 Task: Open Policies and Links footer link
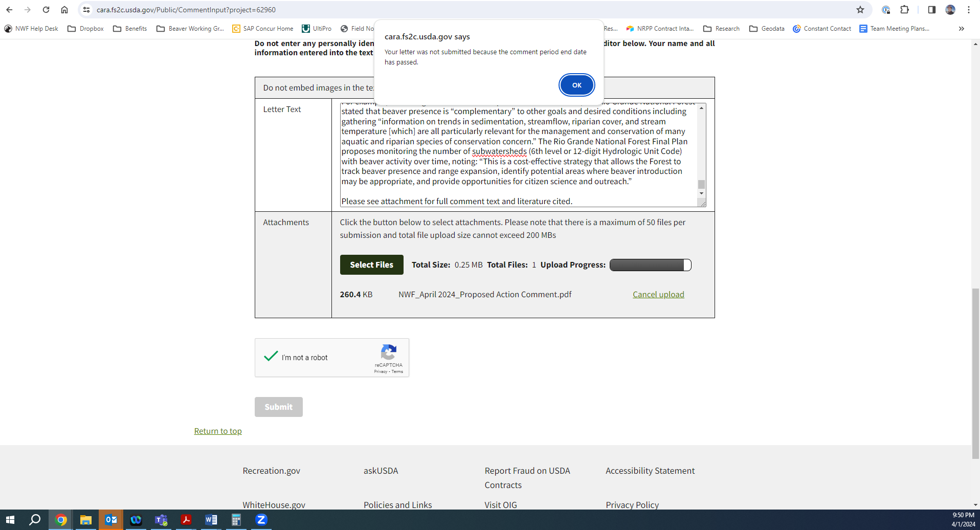(397, 504)
